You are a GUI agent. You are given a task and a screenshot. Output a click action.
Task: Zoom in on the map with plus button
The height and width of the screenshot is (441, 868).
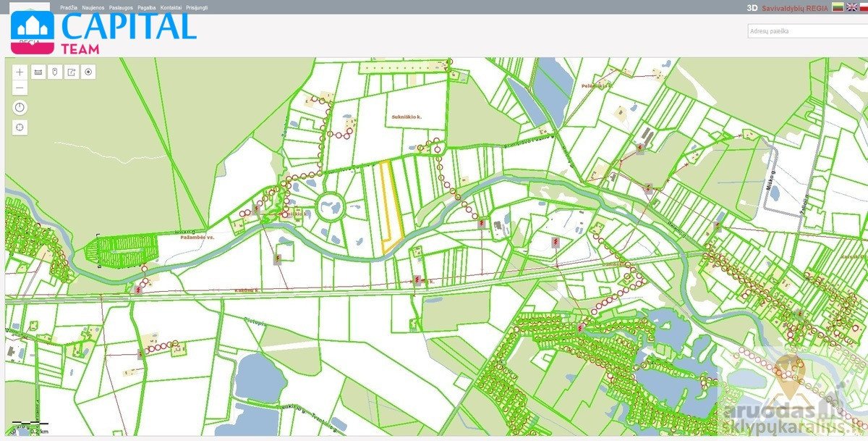(x=20, y=72)
